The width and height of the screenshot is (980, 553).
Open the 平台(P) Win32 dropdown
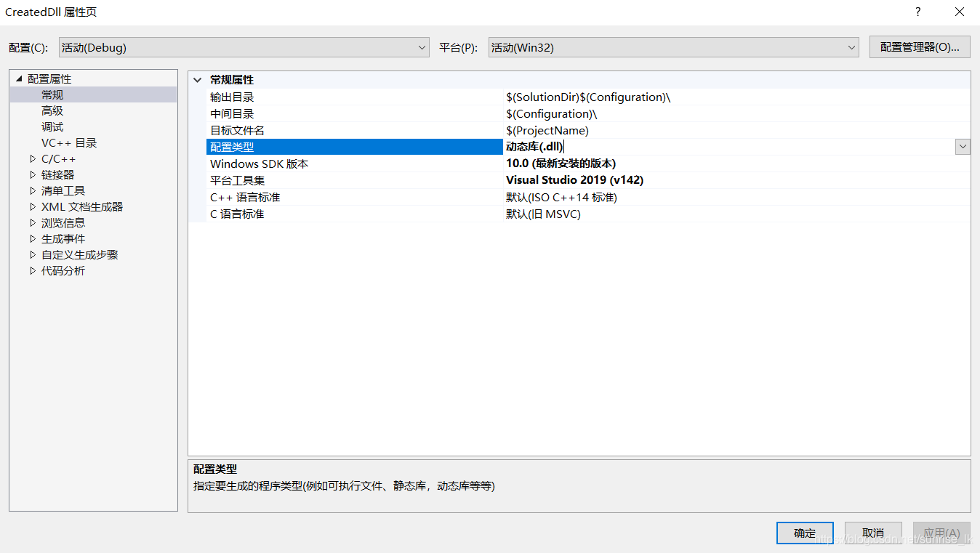(x=673, y=47)
